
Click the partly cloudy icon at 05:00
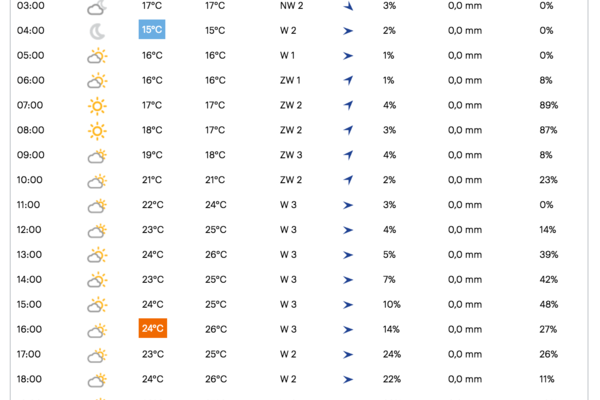[97, 56]
